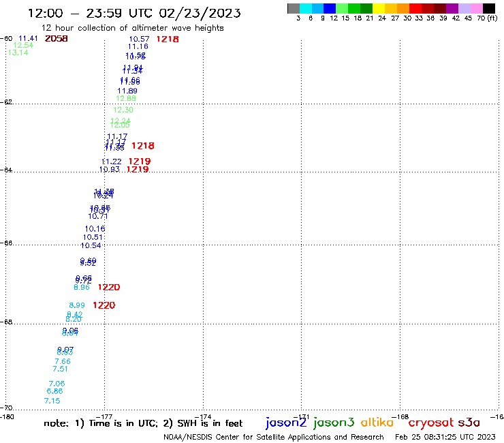
Task: Select the dark blue 9-12 ft legend swatch
Action: click(x=330, y=8)
